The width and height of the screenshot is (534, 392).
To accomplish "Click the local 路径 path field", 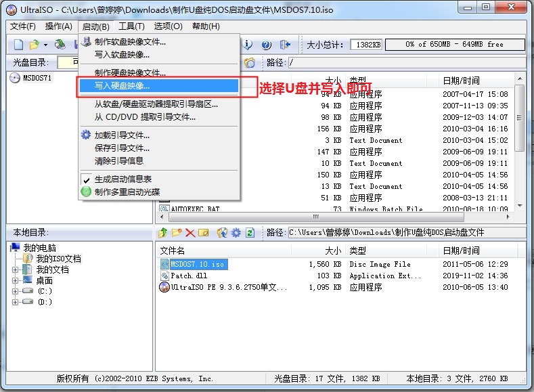I will (407, 233).
